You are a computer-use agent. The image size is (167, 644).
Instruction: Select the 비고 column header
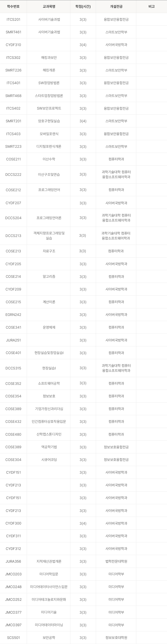point(151,7)
